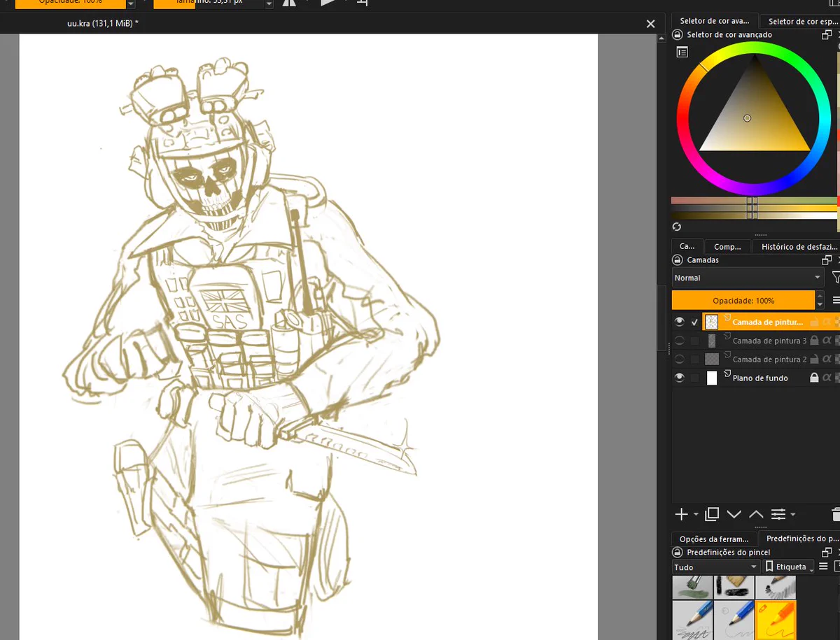Toggle alpha lock on Plano de fundo
The image size is (840, 640).
pos(836,378)
